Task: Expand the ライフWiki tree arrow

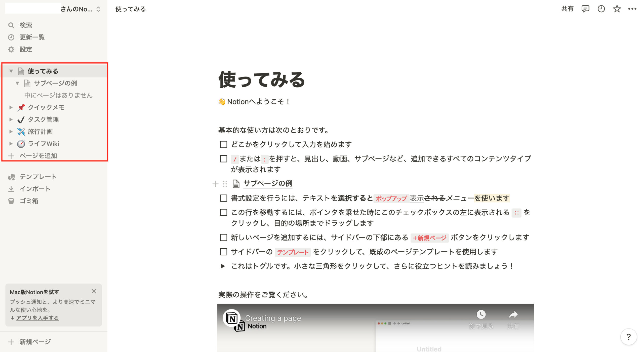Action: click(x=11, y=144)
